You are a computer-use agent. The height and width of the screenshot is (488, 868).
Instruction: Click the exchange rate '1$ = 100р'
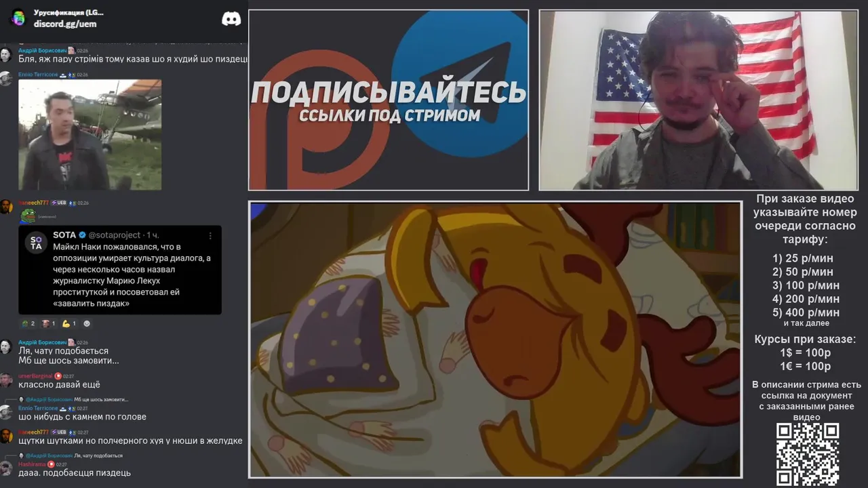coord(805,353)
